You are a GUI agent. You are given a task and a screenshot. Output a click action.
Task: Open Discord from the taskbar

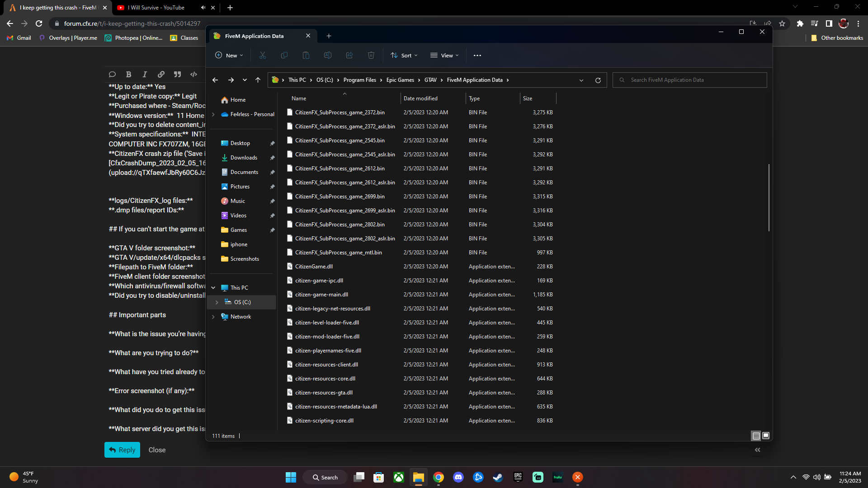458,477
